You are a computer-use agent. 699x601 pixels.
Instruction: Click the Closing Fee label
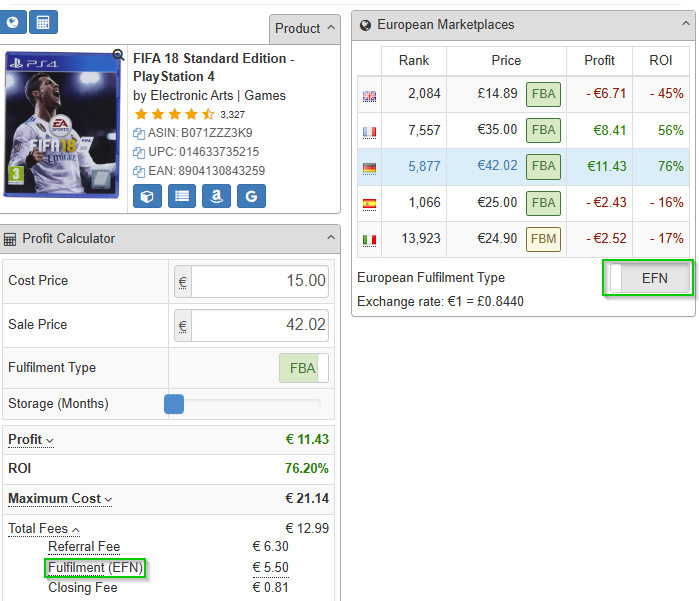coord(83,588)
